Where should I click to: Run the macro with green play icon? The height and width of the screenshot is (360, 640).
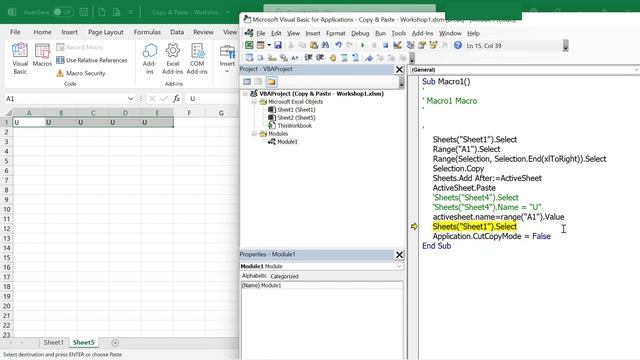point(362,45)
